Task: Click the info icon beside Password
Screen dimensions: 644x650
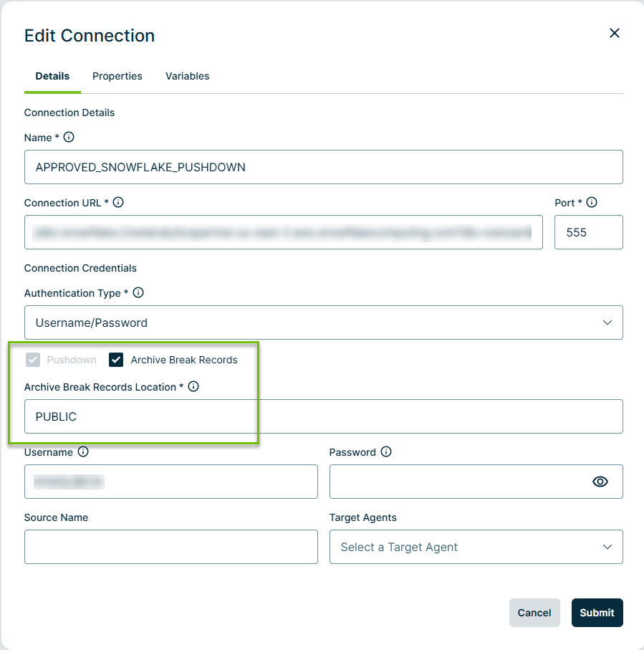Action: (x=386, y=452)
